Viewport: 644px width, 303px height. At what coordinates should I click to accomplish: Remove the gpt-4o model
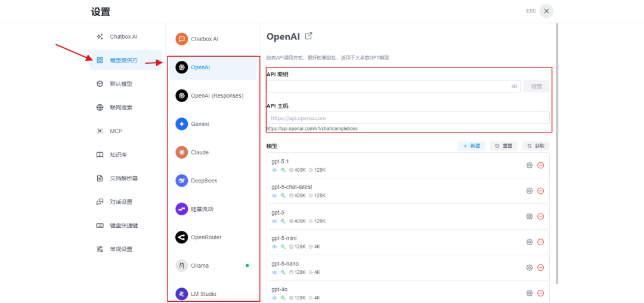tap(540, 293)
